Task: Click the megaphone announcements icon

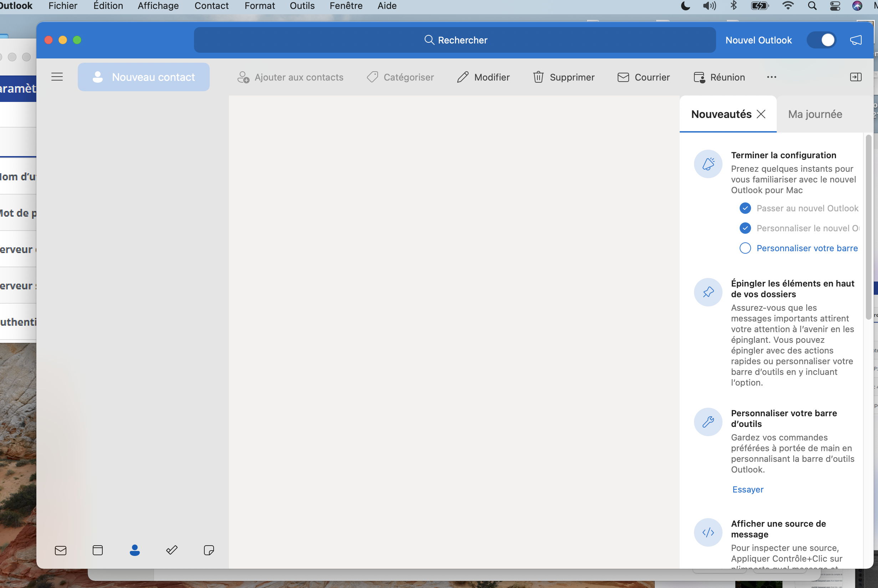Action: (x=856, y=40)
